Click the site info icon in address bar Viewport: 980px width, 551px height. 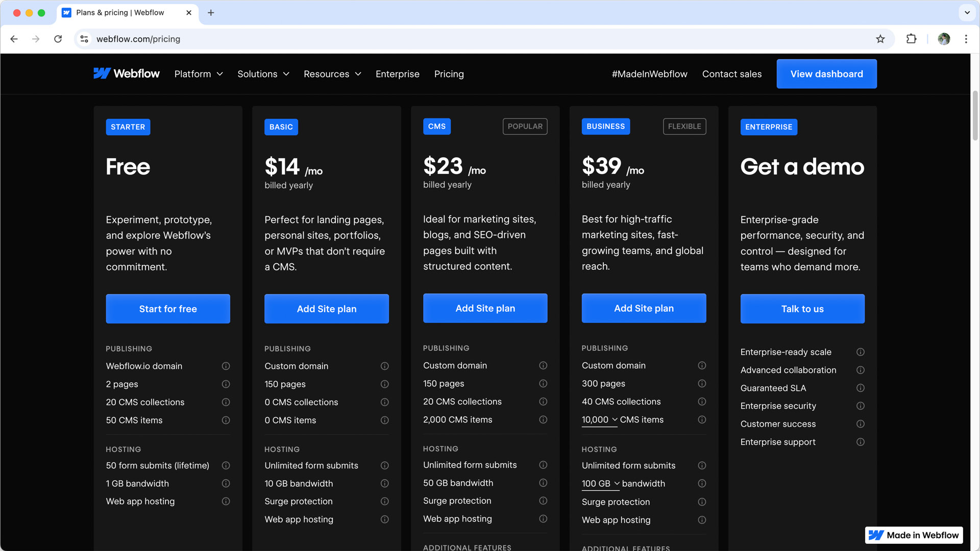coord(85,39)
